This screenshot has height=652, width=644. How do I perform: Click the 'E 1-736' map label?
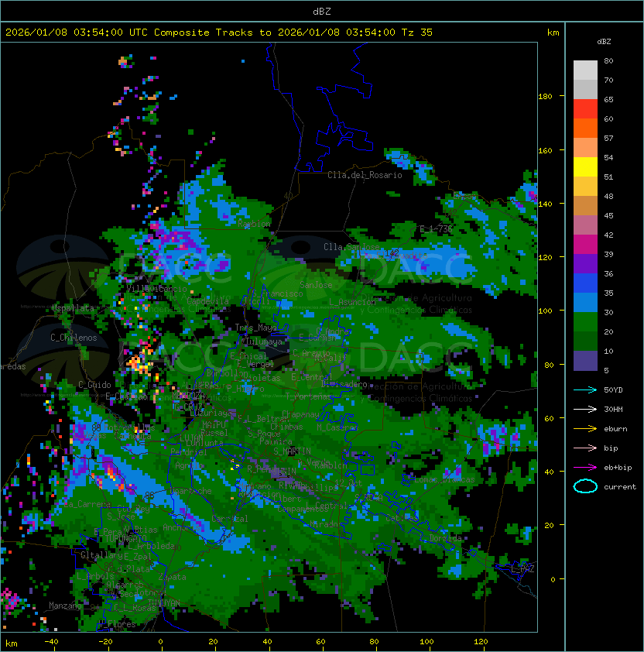[x=436, y=228]
